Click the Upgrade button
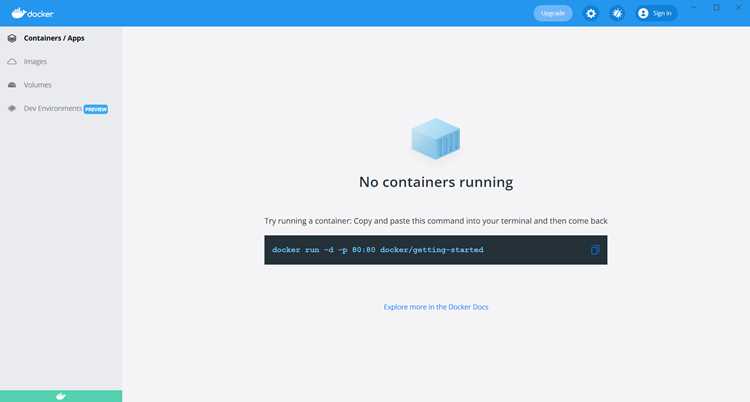The image size is (750, 402). click(553, 13)
